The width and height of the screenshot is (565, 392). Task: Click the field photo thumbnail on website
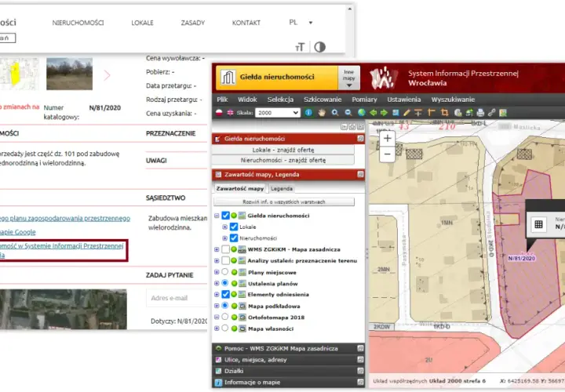pos(70,74)
